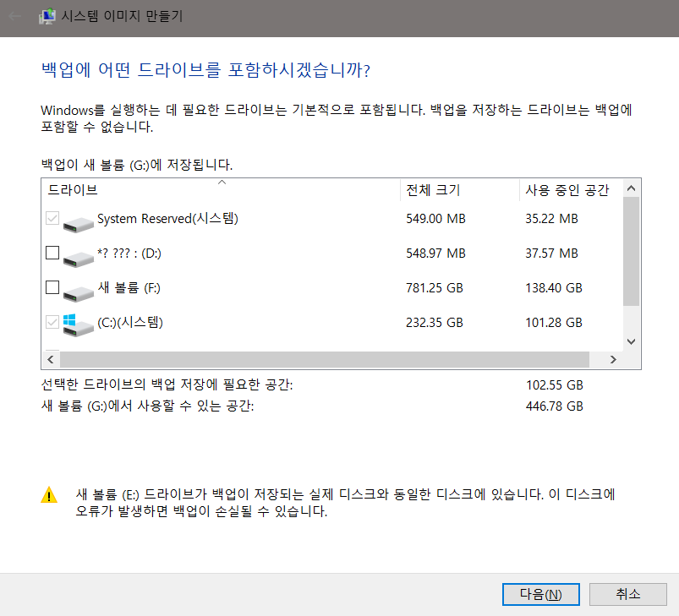This screenshot has height=616, width=679.
Task: Click the yellow warning triangle icon
Action: [x=49, y=495]
